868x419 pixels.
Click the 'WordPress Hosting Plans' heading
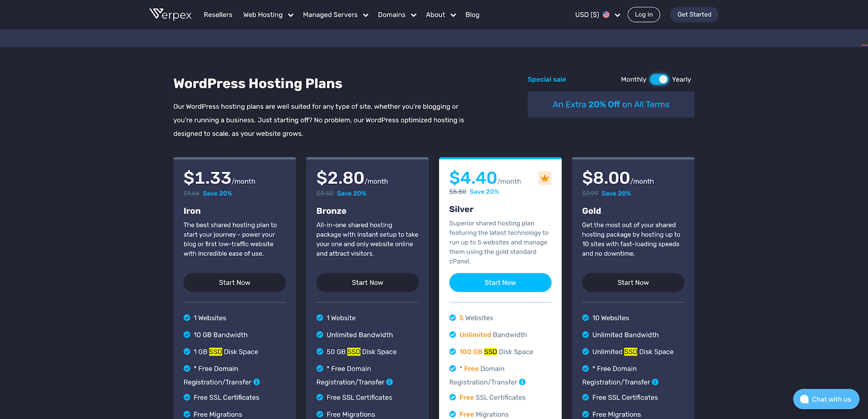click(258, 83)
